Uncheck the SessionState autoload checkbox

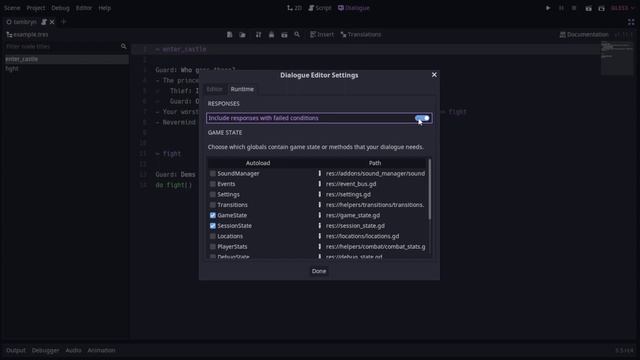pyautogui.click(x=213, y=226)
